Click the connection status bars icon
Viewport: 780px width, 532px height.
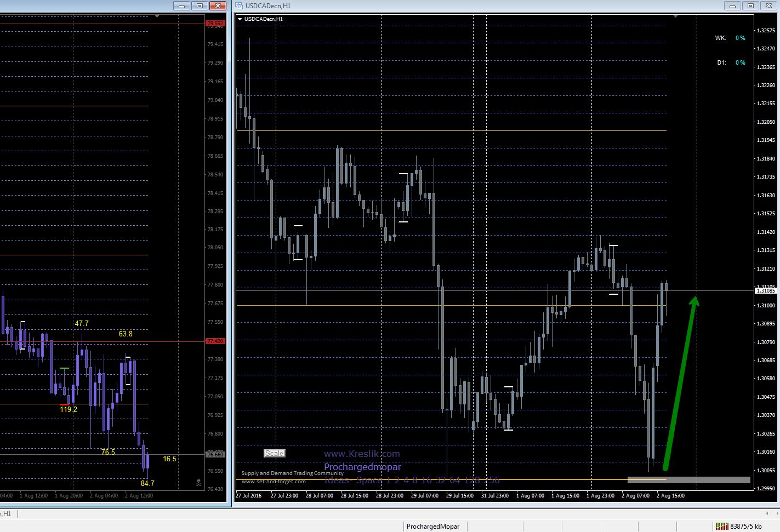tap(722, 527)
